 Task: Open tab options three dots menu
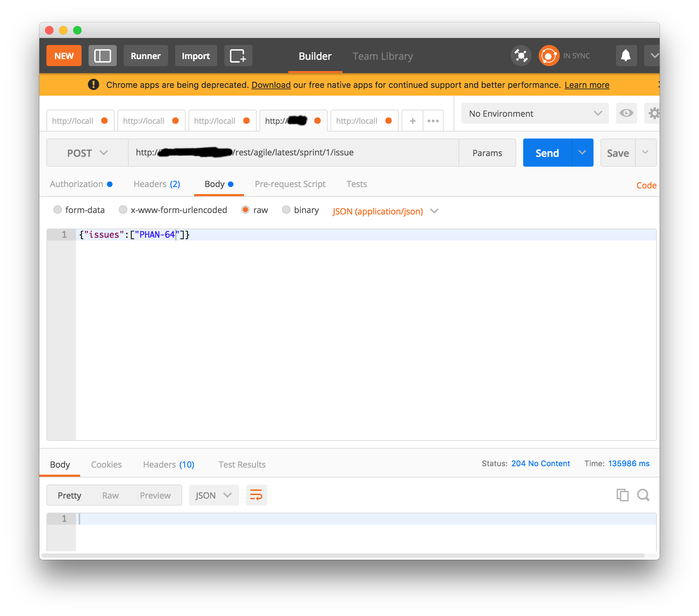point(433,121)
